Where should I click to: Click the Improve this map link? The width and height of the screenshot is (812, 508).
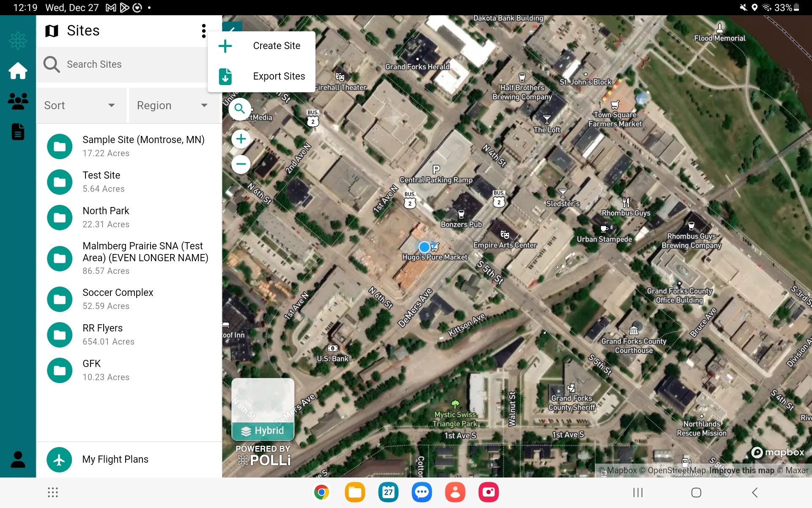(x=742, y=470)
